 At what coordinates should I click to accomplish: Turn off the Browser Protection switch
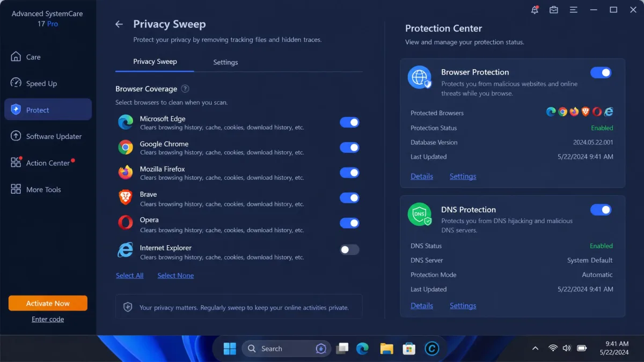pos(601,72)
